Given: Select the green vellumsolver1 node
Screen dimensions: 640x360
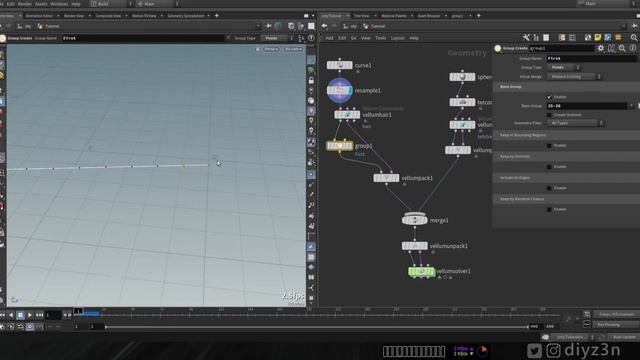Looking at the screenshot, I should coord(421,271).
